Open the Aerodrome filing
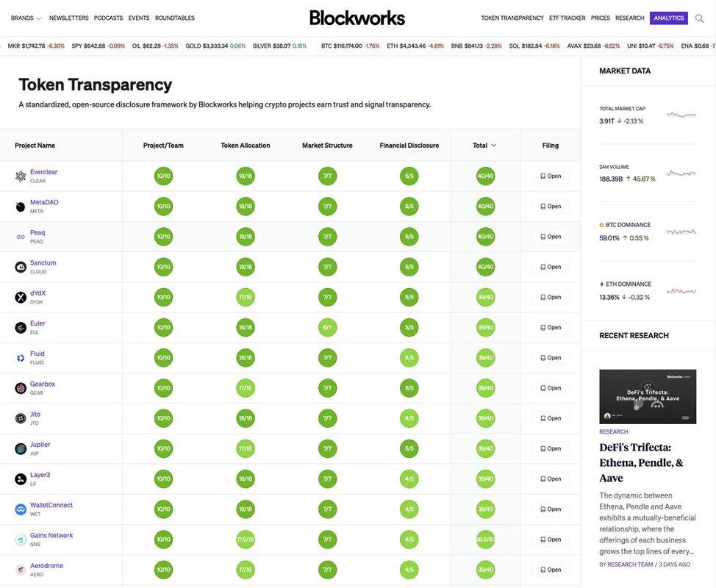 (x=551, y=570)
